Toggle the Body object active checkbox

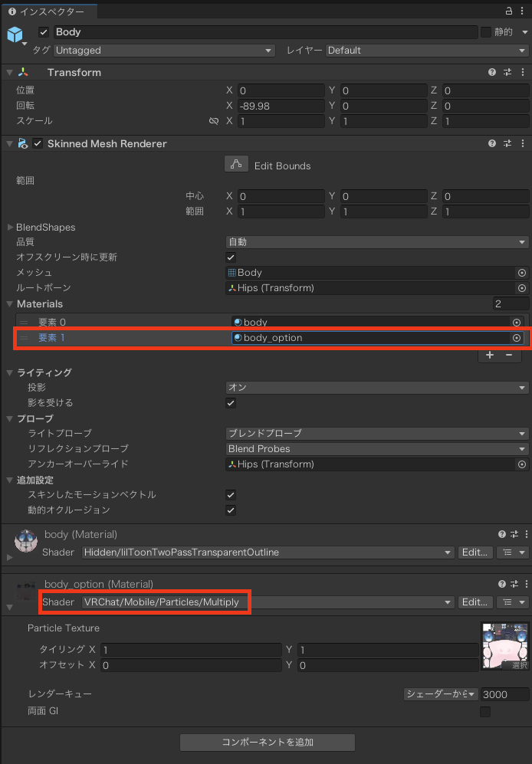coord(43,32)
